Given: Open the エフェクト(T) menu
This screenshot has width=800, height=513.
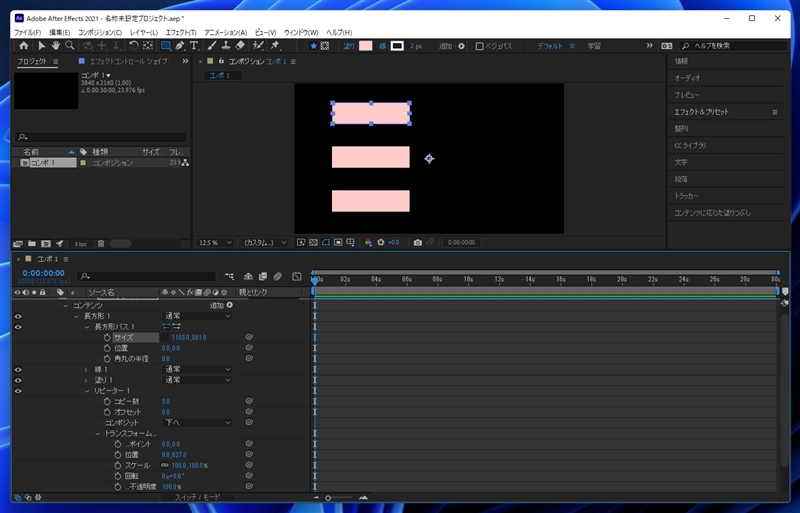Looking at the screenshot, I should coord(181,33).
